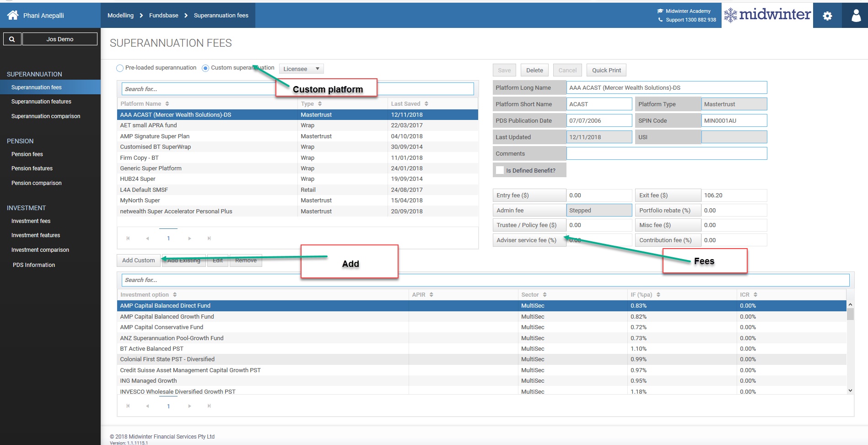The width and height of the screenshot is (868, 445).
Task: Click the Remove button
Action: (246, 260)
